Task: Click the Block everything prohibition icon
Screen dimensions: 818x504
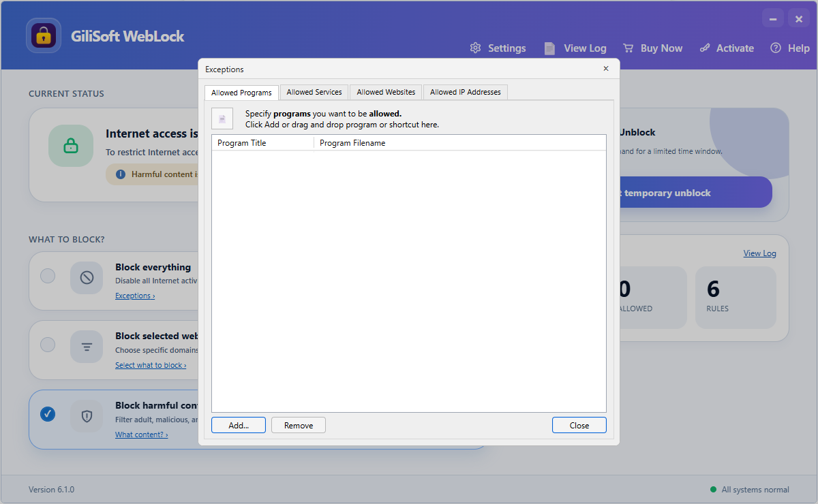Action: [x=87, y=278]
